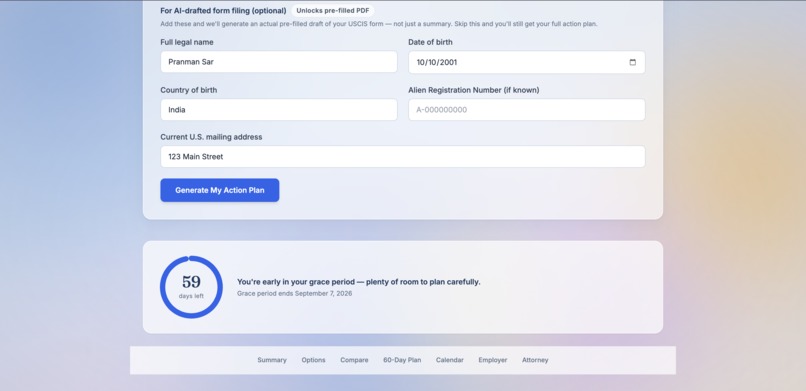Go to the Summary section tab
This screenshot has width=806, height=391.
(x=272, y=360)
